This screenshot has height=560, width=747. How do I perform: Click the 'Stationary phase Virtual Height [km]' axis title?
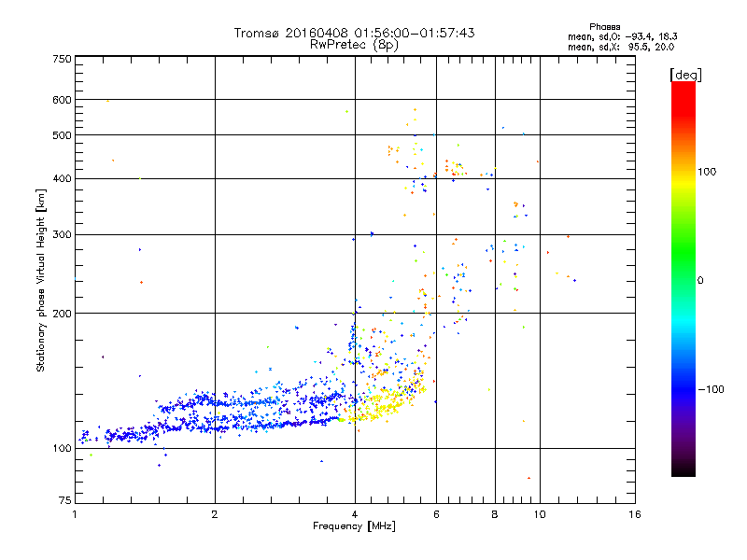tap(41, 280)
